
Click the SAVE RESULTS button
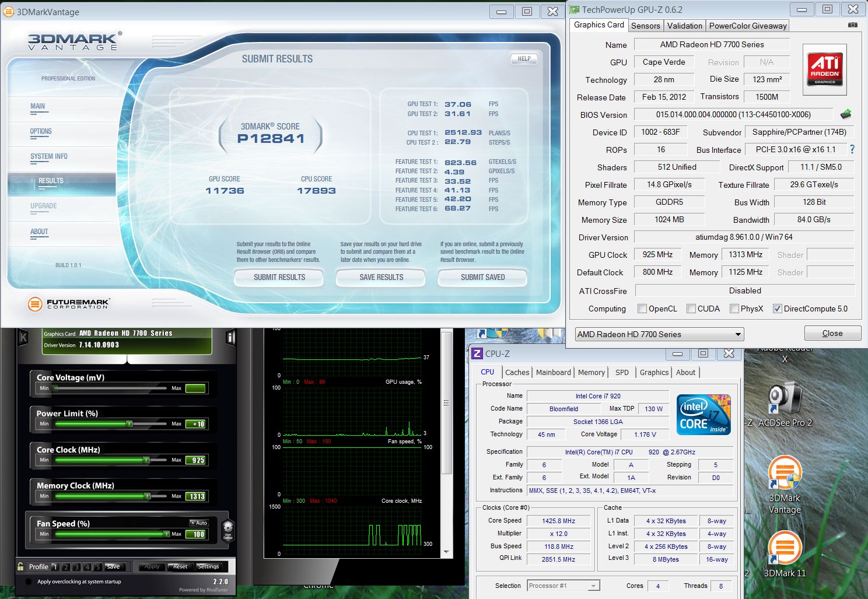381,278
